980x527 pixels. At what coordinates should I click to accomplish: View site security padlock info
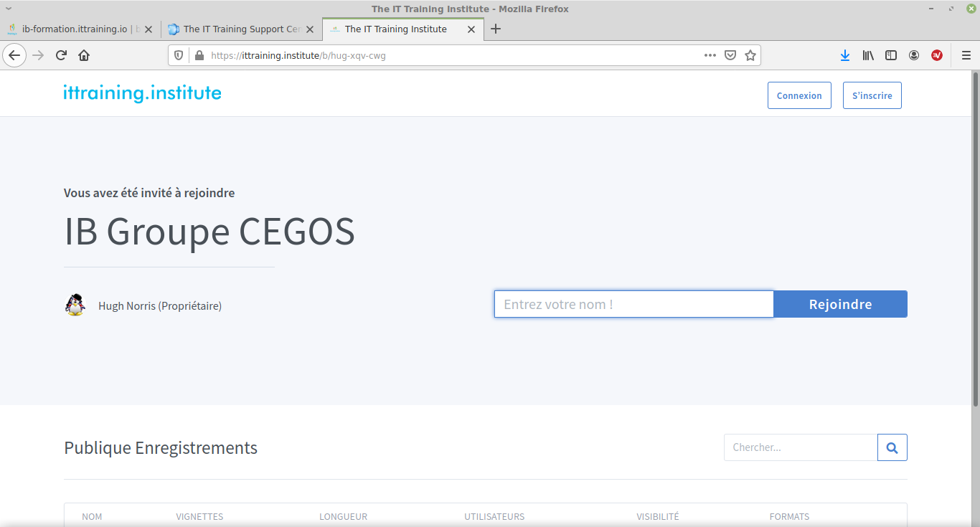[199, 55]
